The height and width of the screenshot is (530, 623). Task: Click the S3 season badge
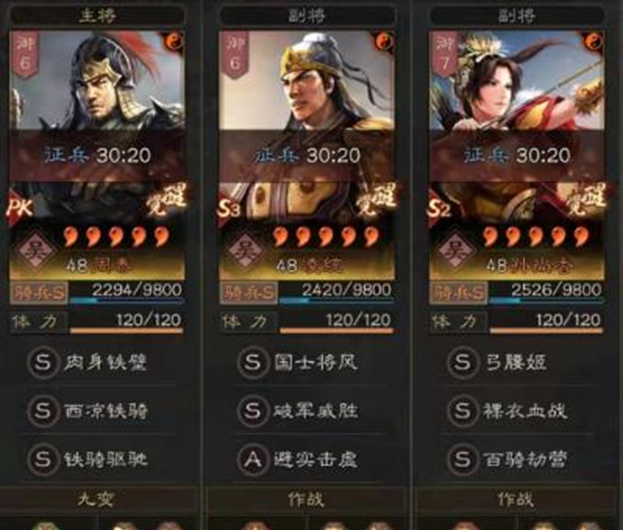(x=229, y=209)
